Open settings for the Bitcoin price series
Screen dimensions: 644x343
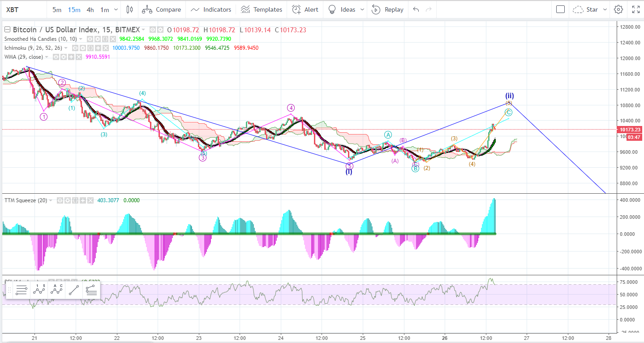pyautogui.click(x=160, y=30)
